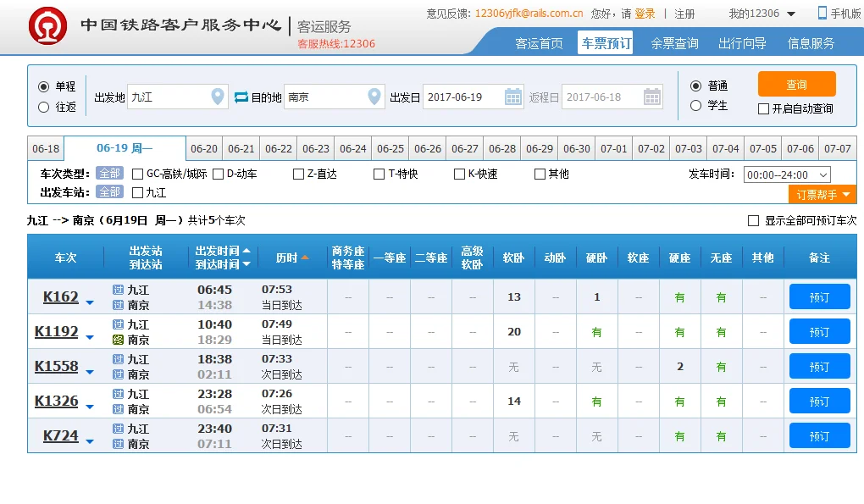The width and height of the screenshot is (864, 504).
Task: Open the calendar icon beside 出发日 date field
Action: pos(512,97)
